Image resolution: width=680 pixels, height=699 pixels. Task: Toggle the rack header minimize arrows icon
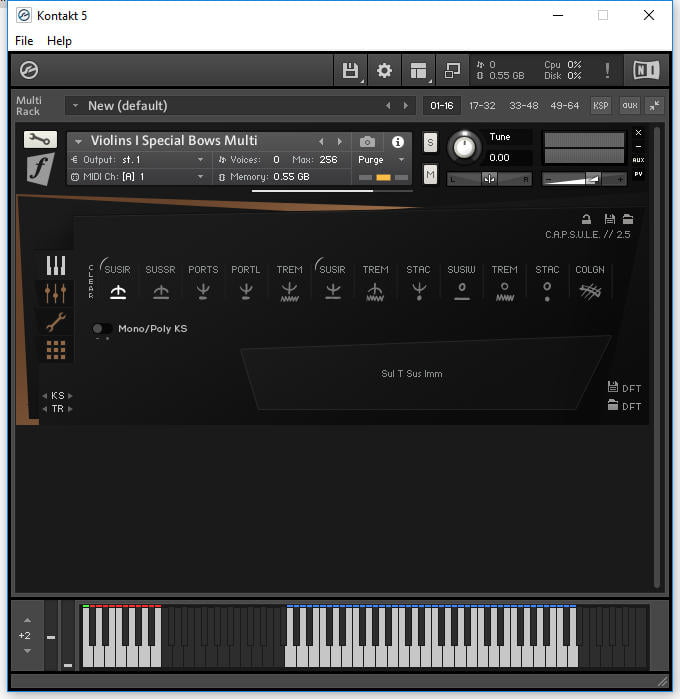pyautogui.click(x=654, y=106)
